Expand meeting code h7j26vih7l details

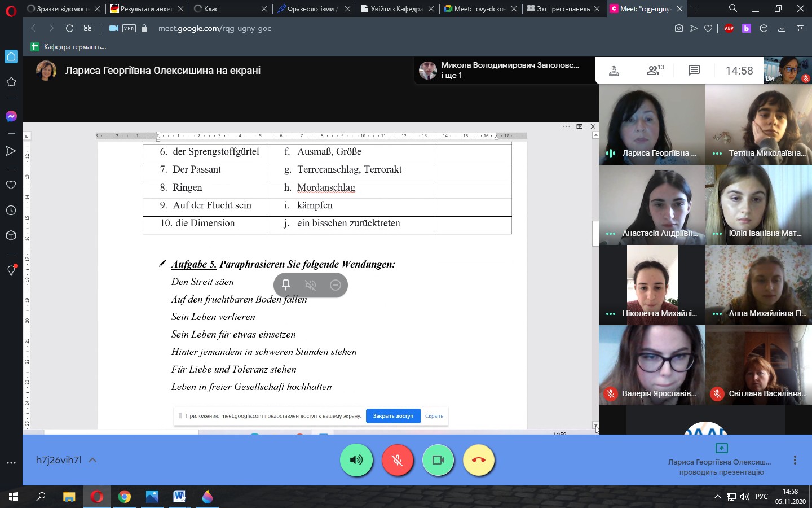point(93,460)
